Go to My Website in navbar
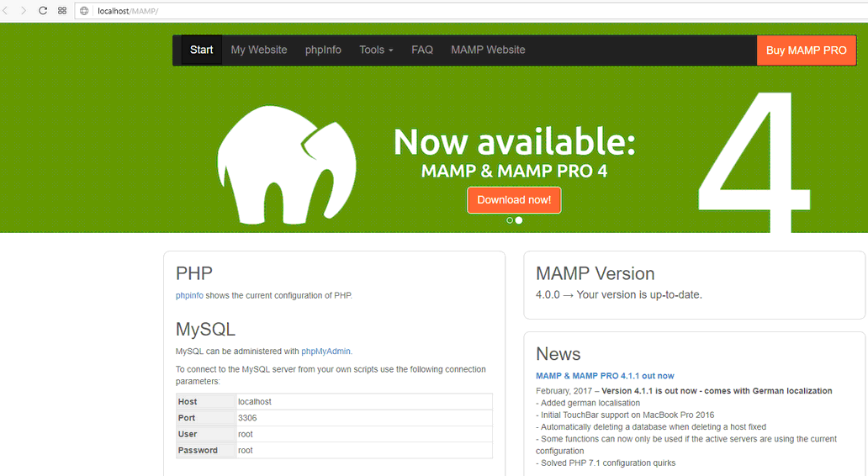The image size is (868, 476). coord(259,50)
